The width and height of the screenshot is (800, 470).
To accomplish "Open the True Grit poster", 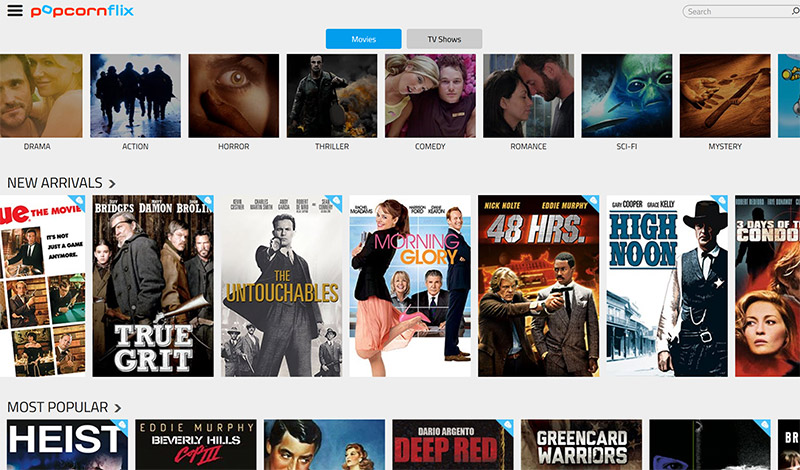I will pos(153,286).
